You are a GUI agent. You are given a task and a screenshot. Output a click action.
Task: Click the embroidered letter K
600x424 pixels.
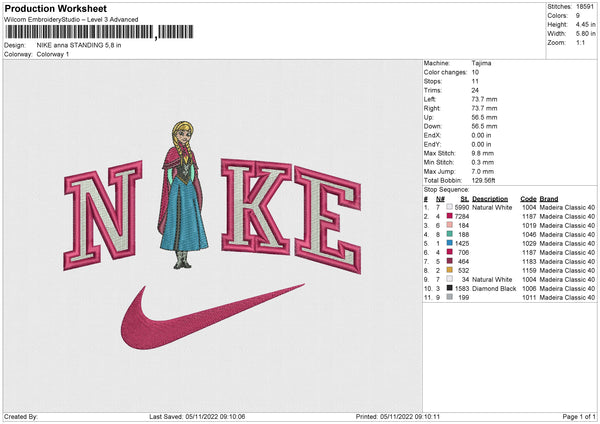pyautogui.click(x=256, y=207)
